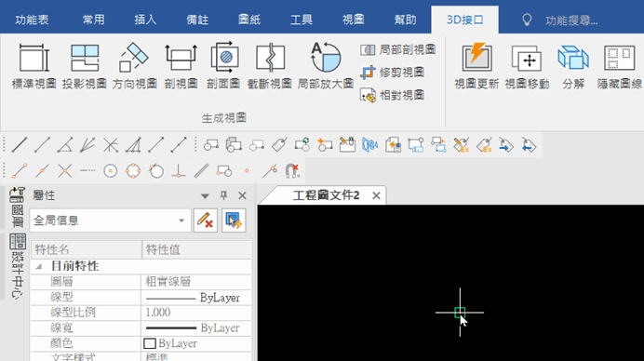Pin the 屬性 properties panel
Viewport: 644px width, 361px height.
(x=223, y=195)
